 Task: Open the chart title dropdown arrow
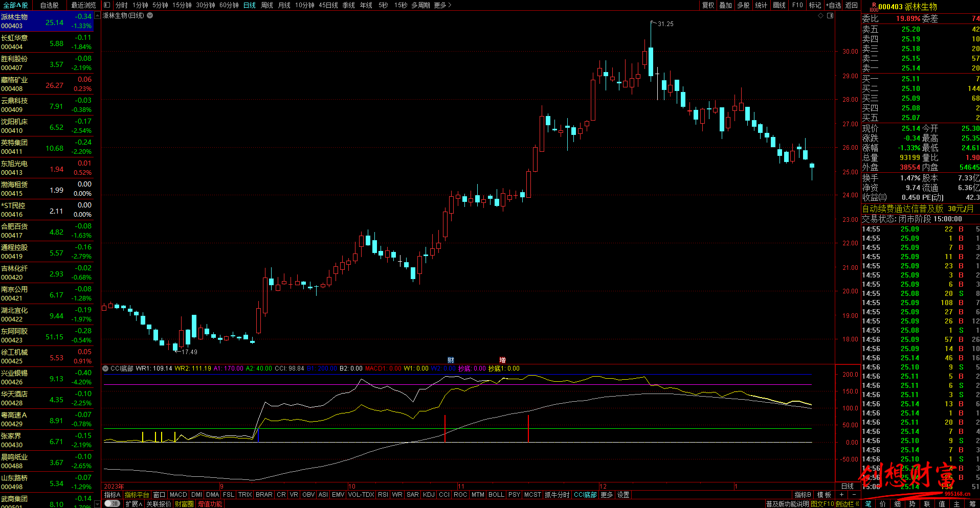(150, 15)
